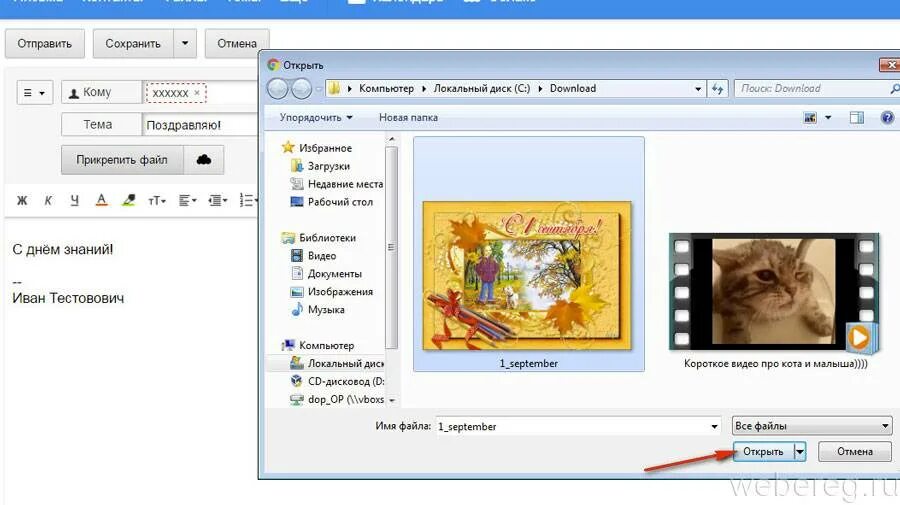Image resolution: width=900 pixels, height=505 pixels.
Task: Select Избранное in navigation pane
Action: pos(325,148)
